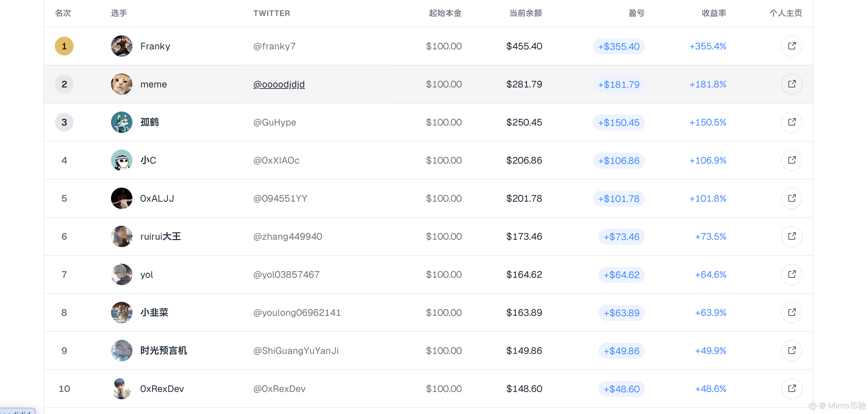Click the 收益率 column header
868x414 pixels.
tap(714, 13)
